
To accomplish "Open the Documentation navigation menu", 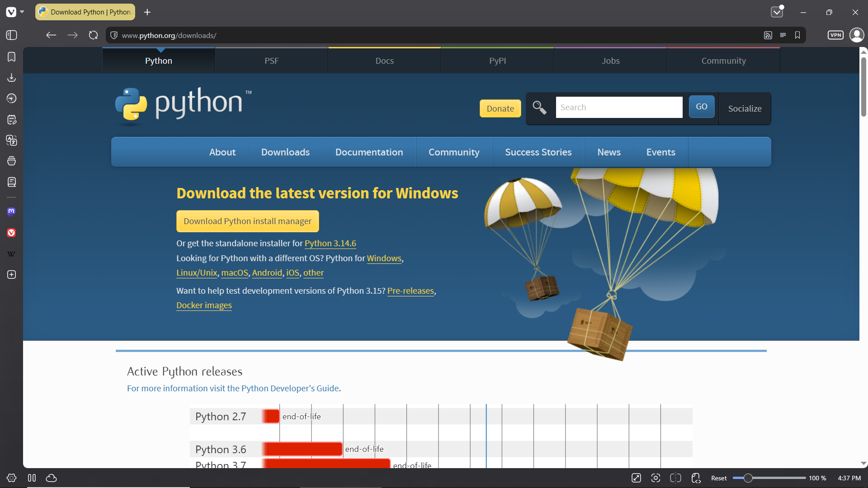I will coord(369,152).
